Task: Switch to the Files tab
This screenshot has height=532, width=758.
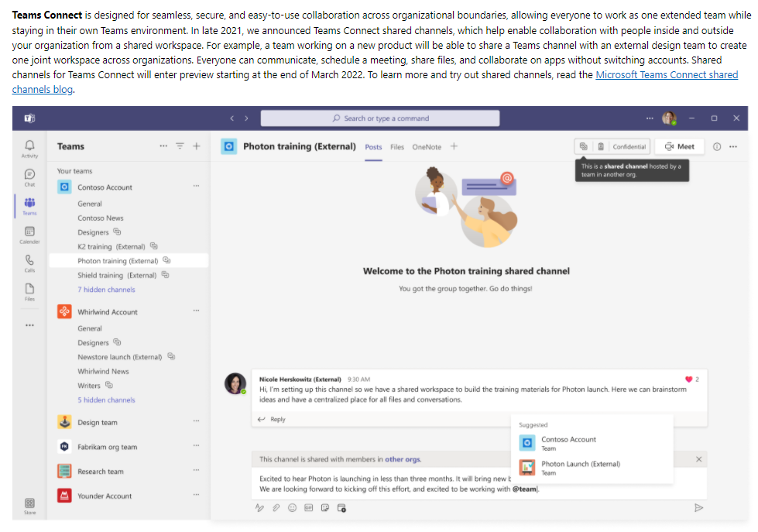Action: [x=397, y=146]
